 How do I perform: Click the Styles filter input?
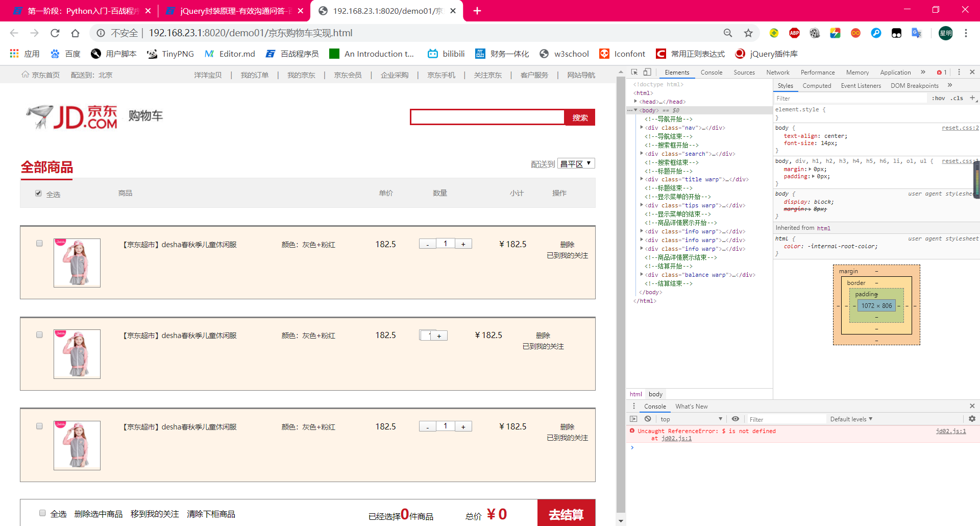coord(850,98)
